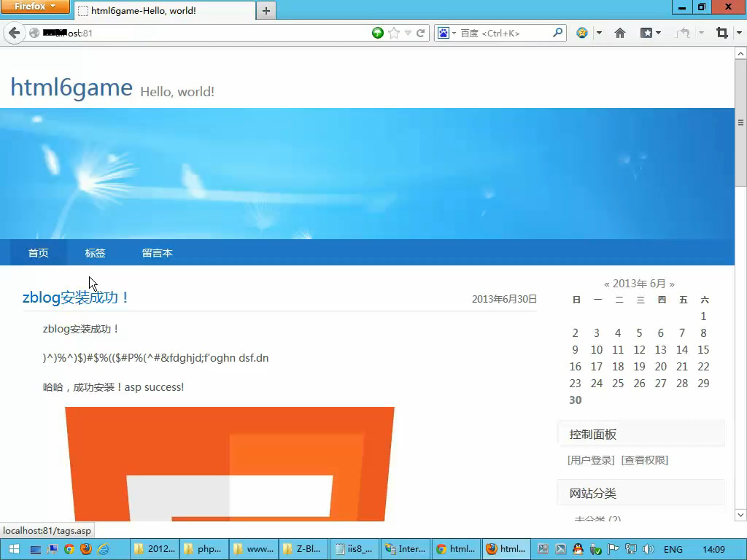Click the speaker volume tray icon
Screen dimensions: 747x560
point(648,549)
